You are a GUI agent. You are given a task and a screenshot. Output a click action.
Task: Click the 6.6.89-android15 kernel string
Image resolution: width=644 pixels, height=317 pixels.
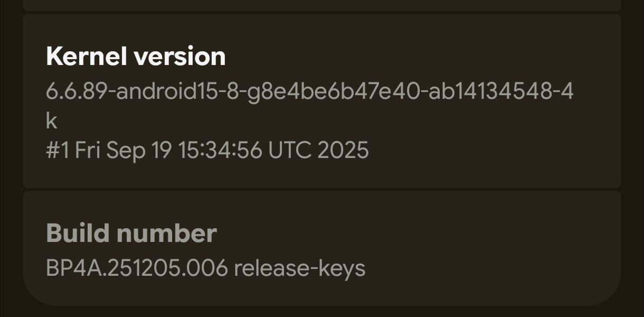[x=309, y=91]
